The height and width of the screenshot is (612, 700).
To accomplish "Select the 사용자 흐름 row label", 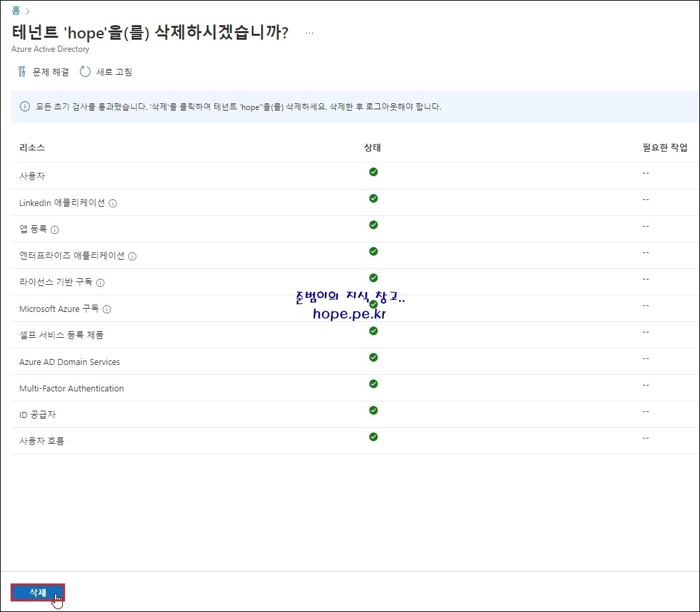I will tap(42, 440).
